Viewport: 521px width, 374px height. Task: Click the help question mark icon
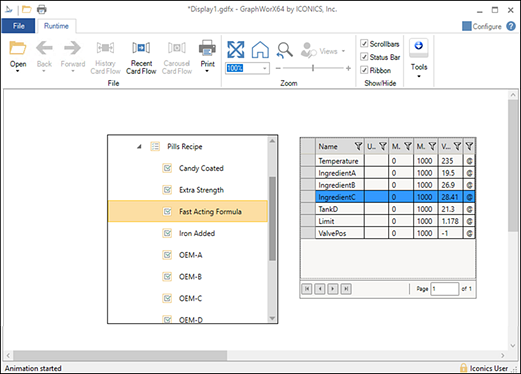point(511,26)
